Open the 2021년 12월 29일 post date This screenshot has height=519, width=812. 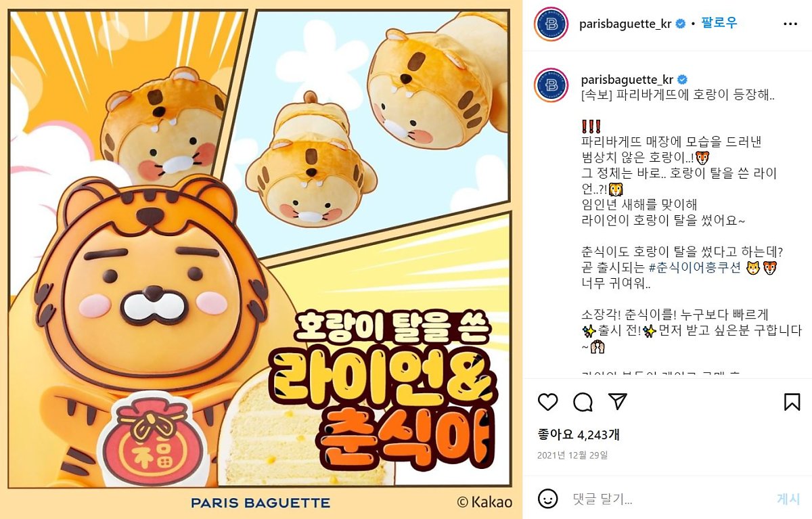click(572, 455)
